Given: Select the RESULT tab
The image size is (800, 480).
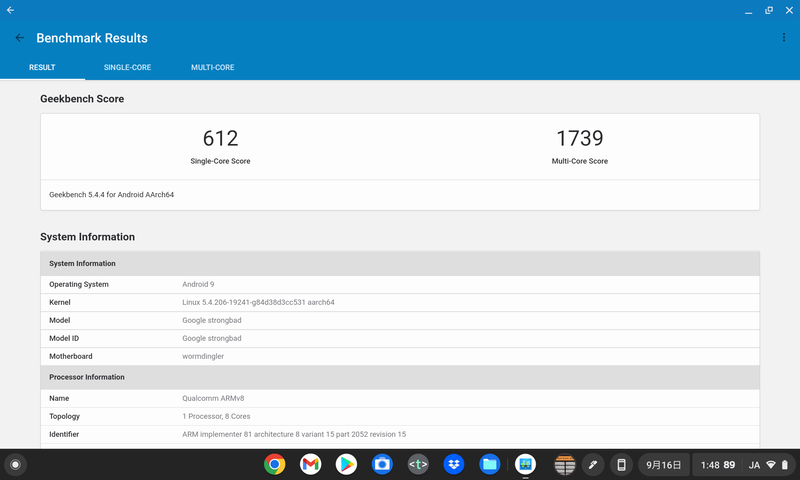Looking at the screenshot, I should (x=42, y=67).
